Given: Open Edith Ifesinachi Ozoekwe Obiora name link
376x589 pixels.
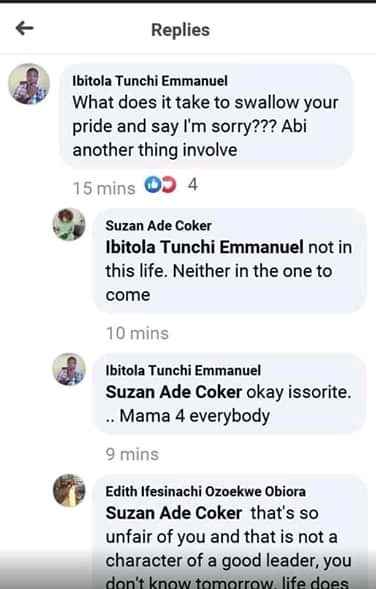Looking at the screenshot, I should coord(205,492).
